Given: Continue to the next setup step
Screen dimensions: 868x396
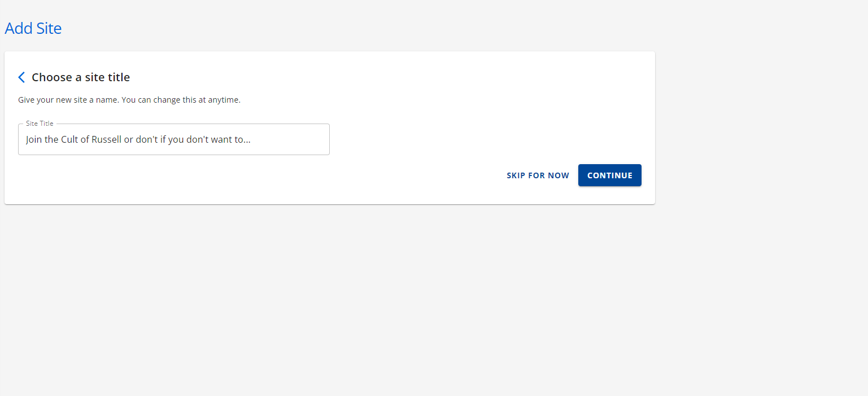Looking at the screenshot, I should point(610,175).
